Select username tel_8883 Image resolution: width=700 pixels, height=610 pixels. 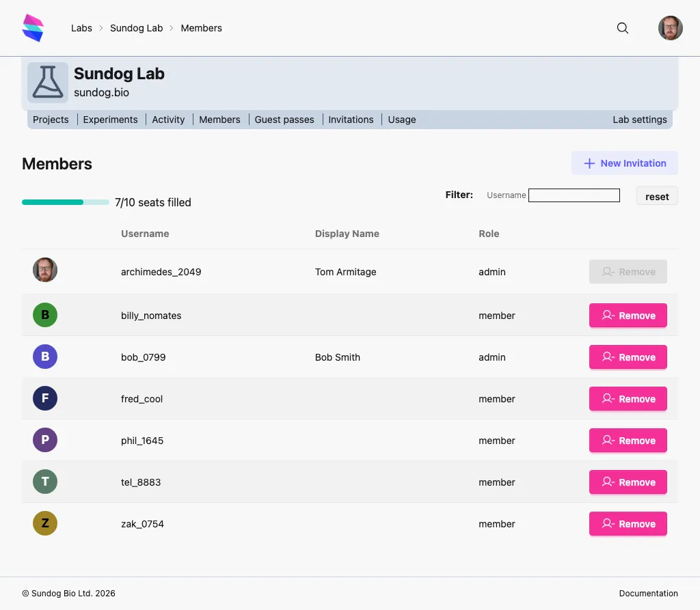click(x=141, y=482)
